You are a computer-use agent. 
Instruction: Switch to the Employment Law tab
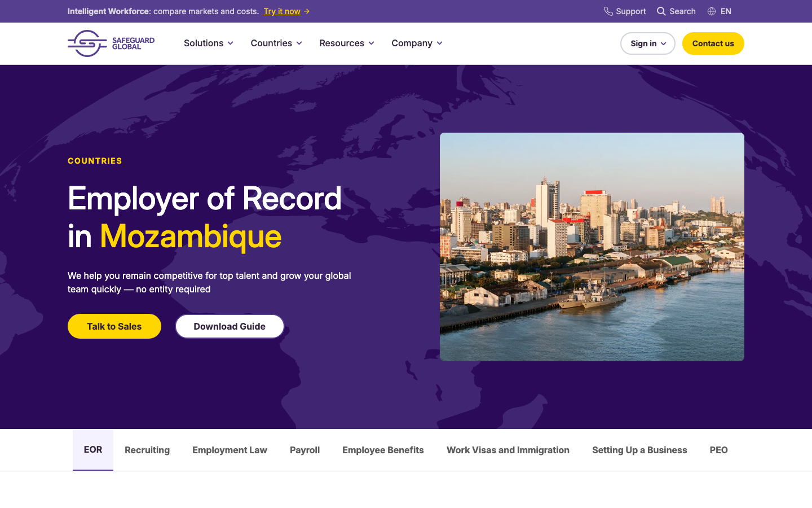[x=230, y=450]
